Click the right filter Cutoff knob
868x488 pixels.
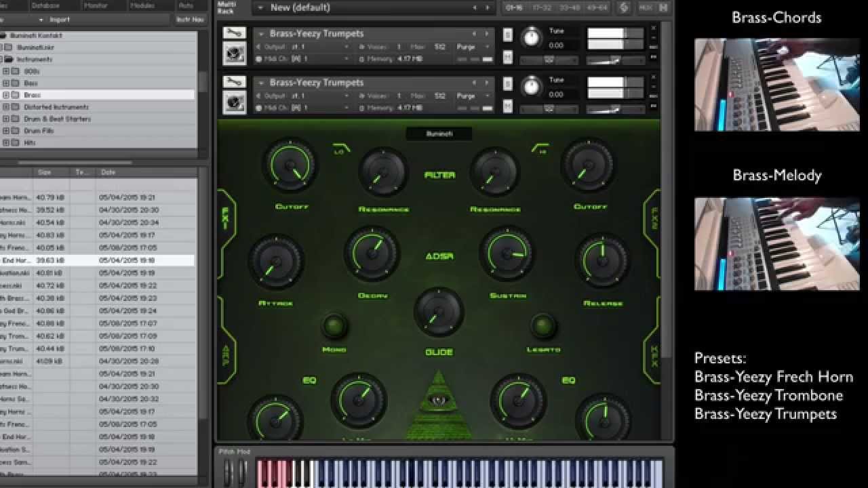coord(589,166)
